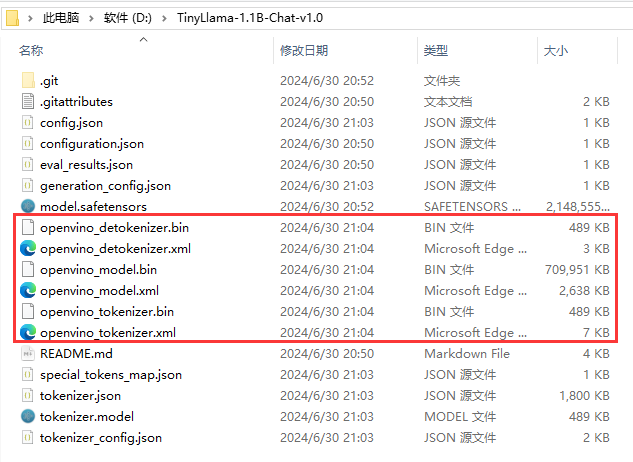This screenshot has height=462, width=633.
Task: Click the Markdown File type cell
Action: (467, 354)
